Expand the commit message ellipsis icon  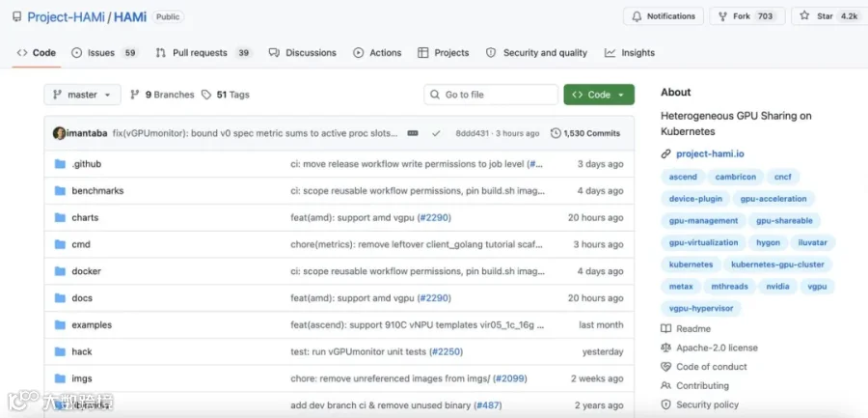point(413,133)
